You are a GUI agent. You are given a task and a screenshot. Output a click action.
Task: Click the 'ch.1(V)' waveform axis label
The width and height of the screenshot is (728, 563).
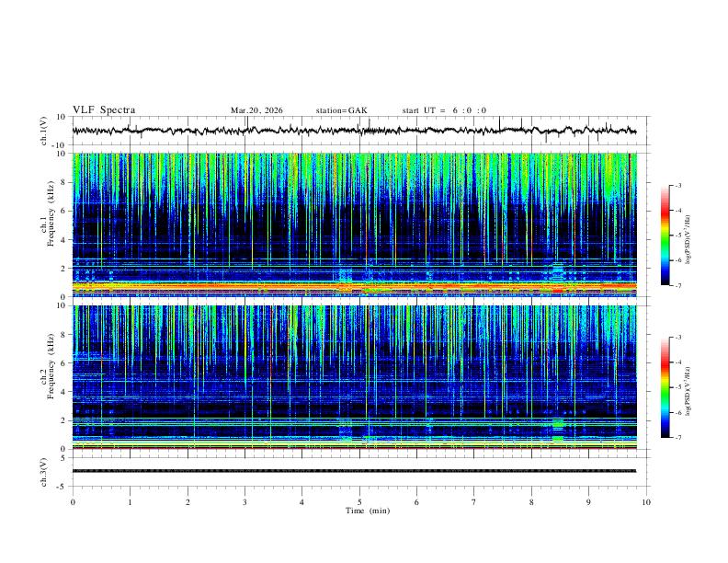(44, 131)
